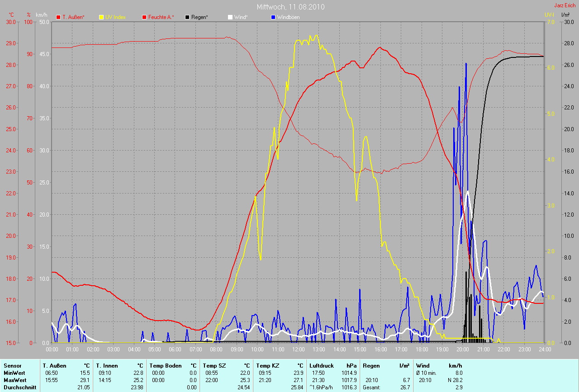The height and width of the screenshot is (392, 579).
Task: Select the T. Innen column header
Action: (107, 365)
